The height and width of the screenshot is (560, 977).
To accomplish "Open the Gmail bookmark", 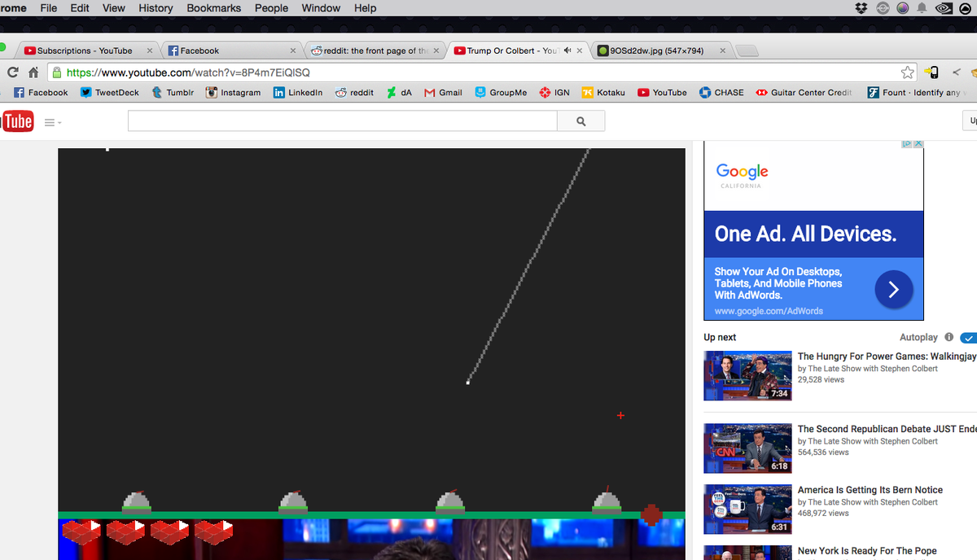I will pos(443,93).
